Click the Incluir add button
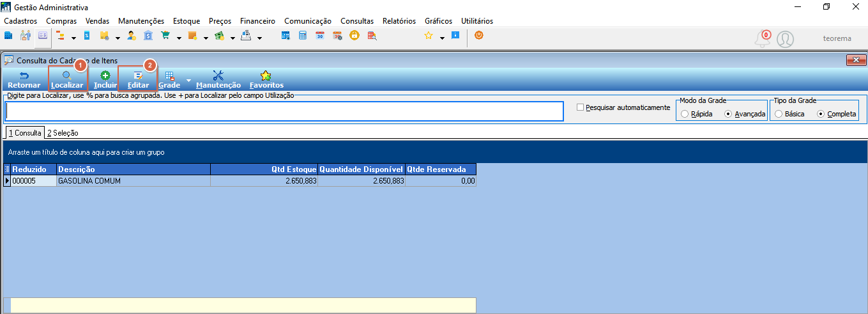The image size is (868, 314). pyautogui.click(x=105, y=80)
